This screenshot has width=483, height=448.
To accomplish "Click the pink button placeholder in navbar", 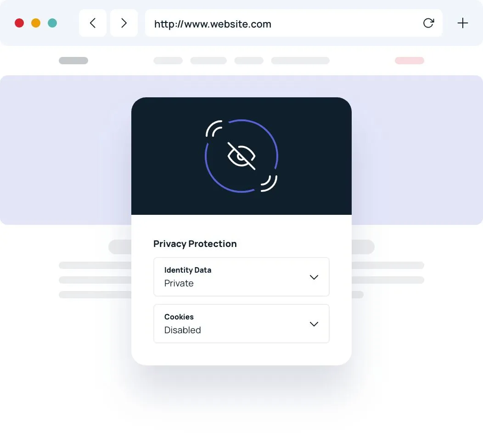I will (x=410, y=61).
